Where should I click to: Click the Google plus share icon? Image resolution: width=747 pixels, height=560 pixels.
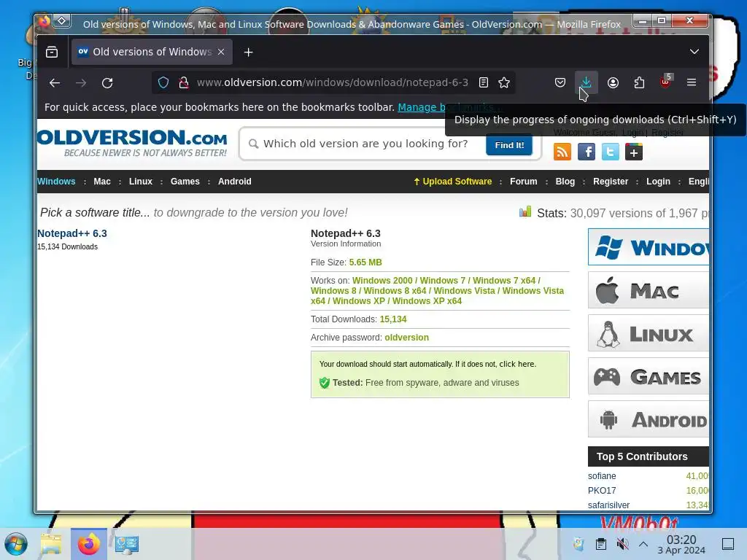634,152
